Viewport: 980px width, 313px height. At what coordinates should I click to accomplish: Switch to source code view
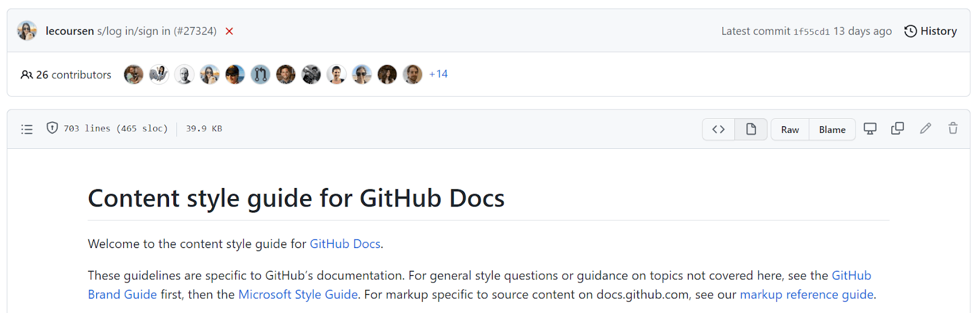[x=718, y=129]
